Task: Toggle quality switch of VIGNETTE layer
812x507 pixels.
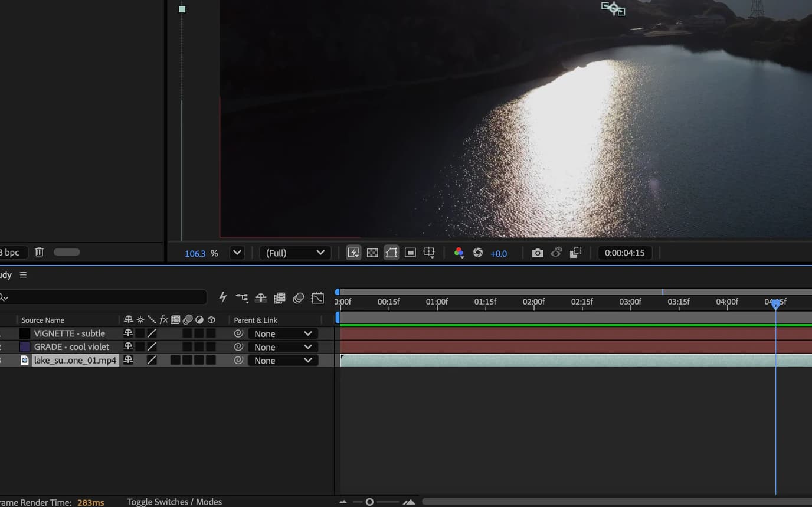Action: [x=152, y=333]
